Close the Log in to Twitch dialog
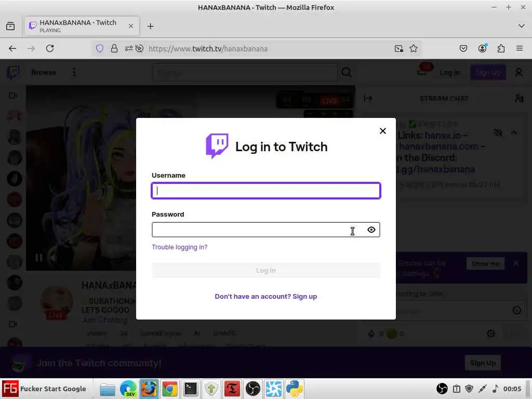532x399 pixels. (383, 131)
